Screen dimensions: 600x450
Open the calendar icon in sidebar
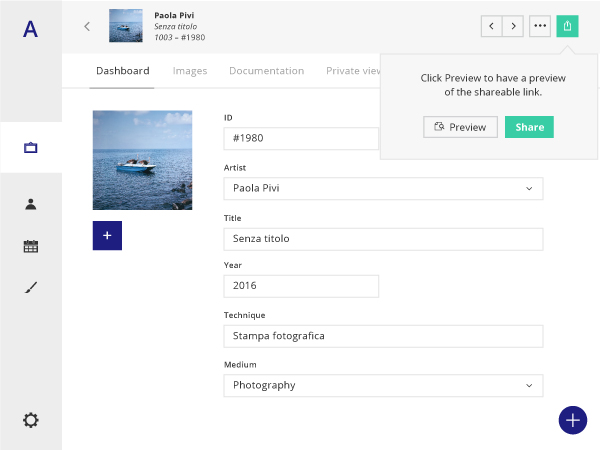coord(30,246)
